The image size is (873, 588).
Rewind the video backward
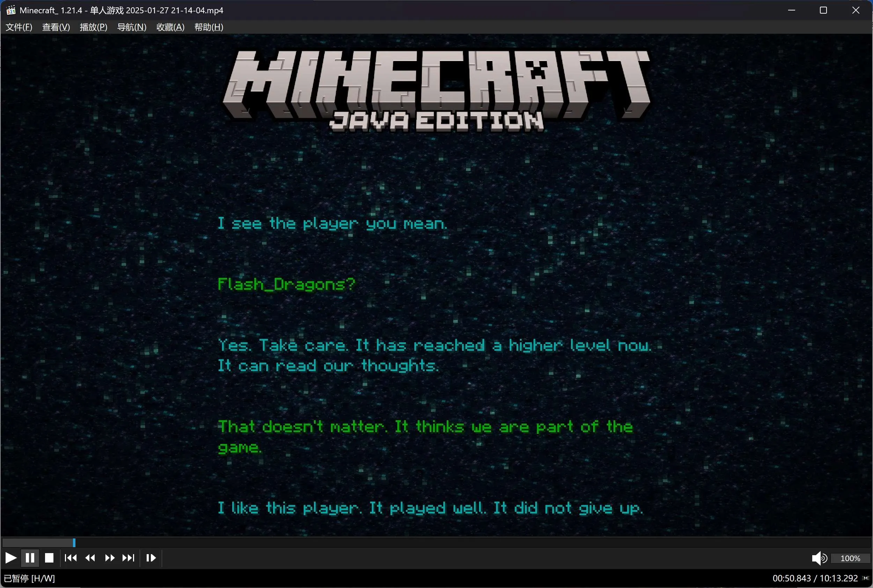click(90, 558)
